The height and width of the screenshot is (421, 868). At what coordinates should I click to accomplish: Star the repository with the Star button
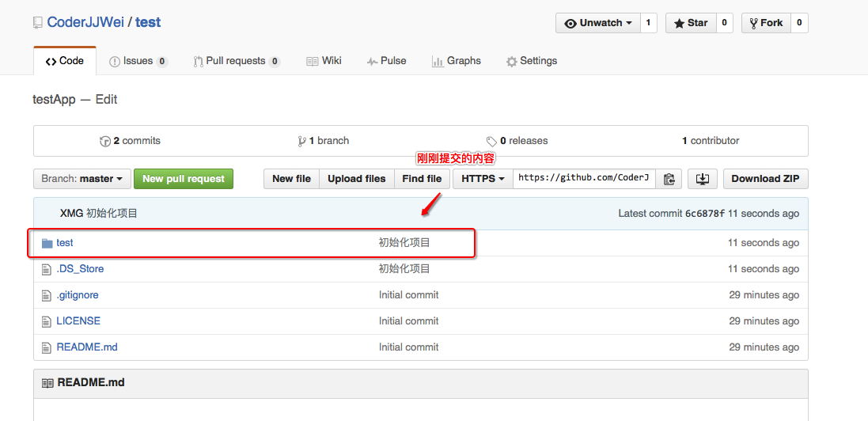click(691, 23)
